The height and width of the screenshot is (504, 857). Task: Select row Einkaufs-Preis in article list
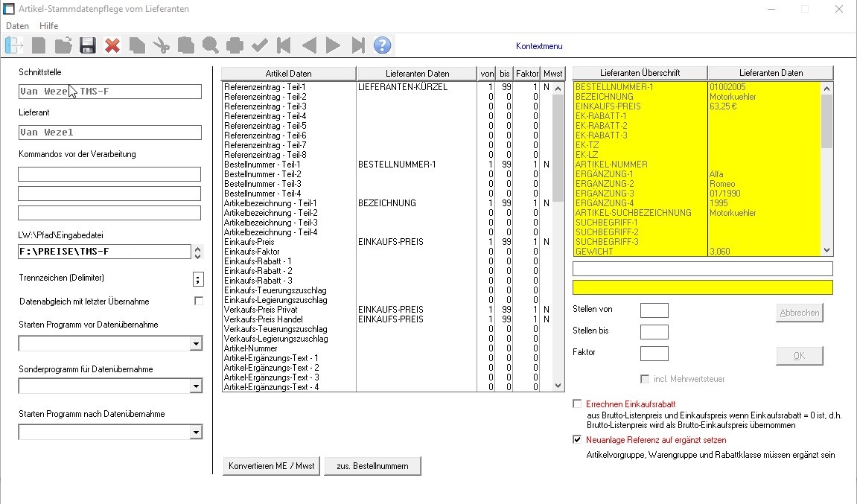pyautogui.click(x=387, y=242)
